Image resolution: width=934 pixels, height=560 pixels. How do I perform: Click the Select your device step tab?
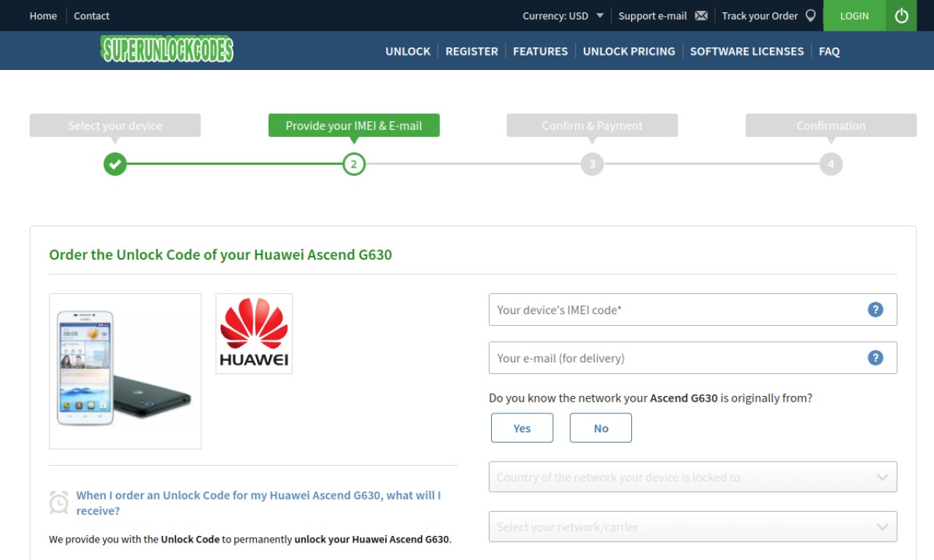pos(115,125)
